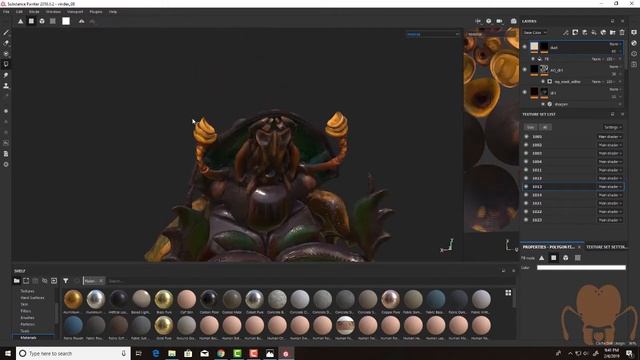Toggle visibility of texture set 1014
This screenshot has width=640, height=360.
(527, 195)
